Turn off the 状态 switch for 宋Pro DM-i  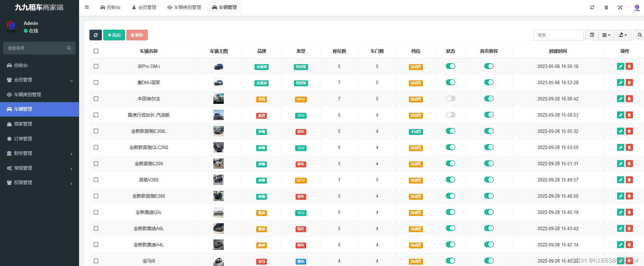click(451, 66)
